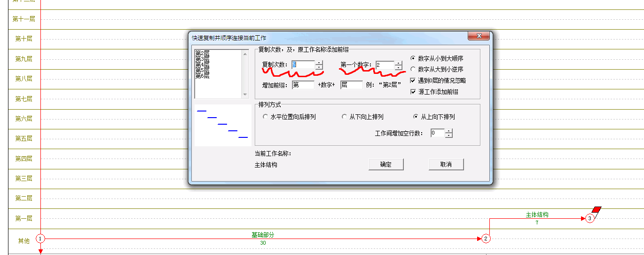Click the 主体结构 task label on chart
This screenshot has height=255, width=644.
pyautogui.click(x=537, y=215)
